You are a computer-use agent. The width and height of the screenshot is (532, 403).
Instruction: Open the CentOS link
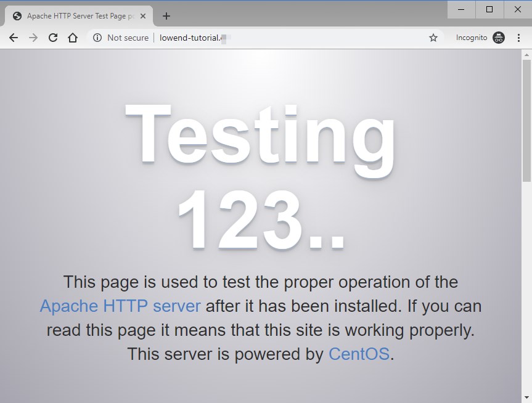[359, 354]
